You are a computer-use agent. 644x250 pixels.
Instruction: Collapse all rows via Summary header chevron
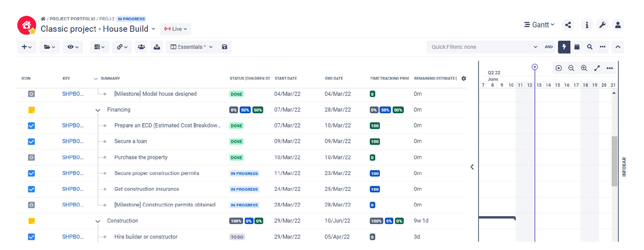point(96,79)
